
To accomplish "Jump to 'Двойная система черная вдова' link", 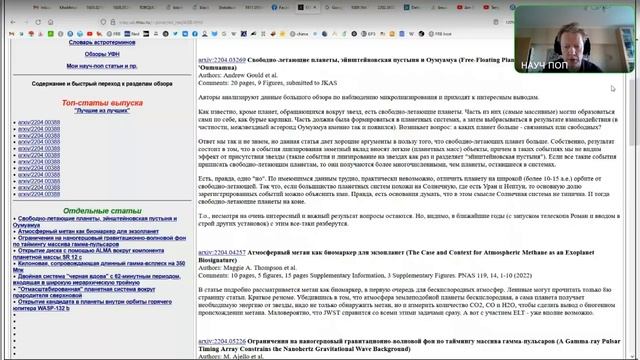I will click(x=97, y=279).
